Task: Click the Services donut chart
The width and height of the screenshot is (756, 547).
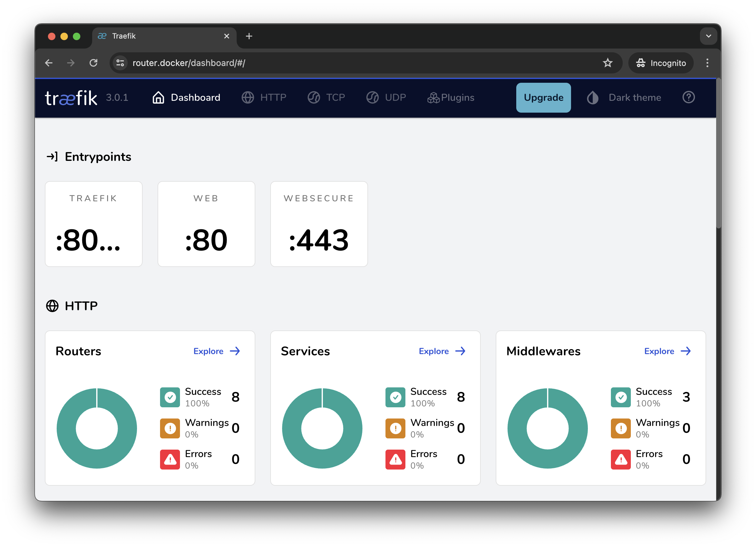Action: coord(322,428)
